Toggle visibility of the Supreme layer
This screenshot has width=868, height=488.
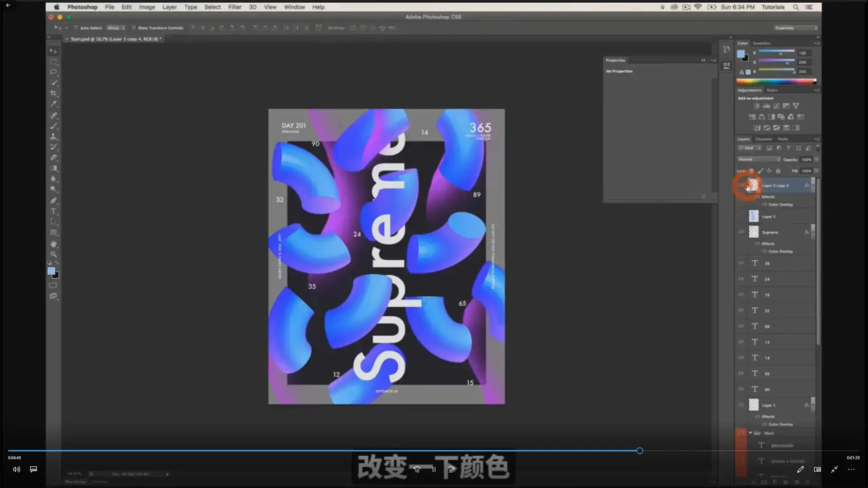click(x=741, y=232)
